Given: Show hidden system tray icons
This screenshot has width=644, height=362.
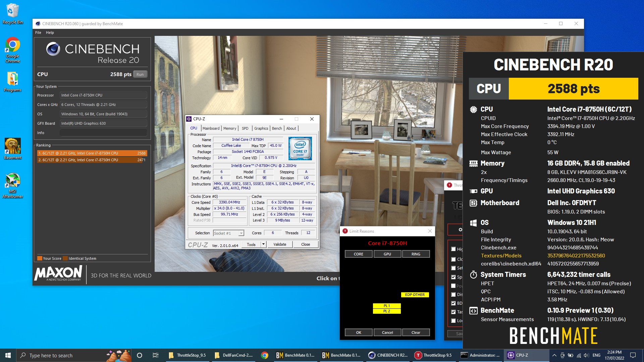Looking at the screenshot, I should coord(554,355).
